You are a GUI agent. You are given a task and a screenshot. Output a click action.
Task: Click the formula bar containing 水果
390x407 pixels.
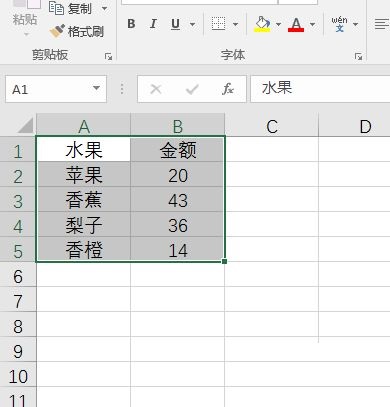(320, 89)
